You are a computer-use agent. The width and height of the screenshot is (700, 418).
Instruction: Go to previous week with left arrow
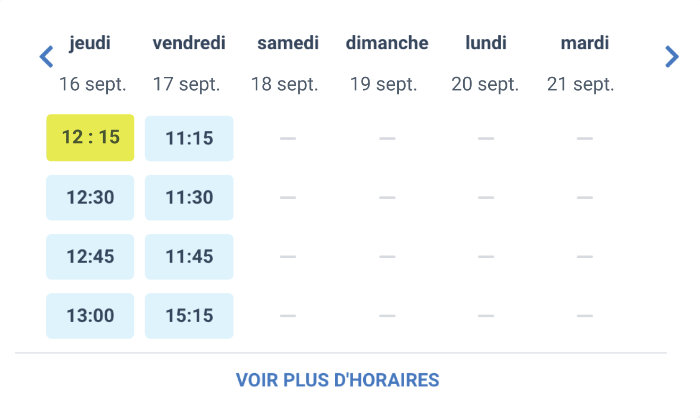(x=46, y=57)
